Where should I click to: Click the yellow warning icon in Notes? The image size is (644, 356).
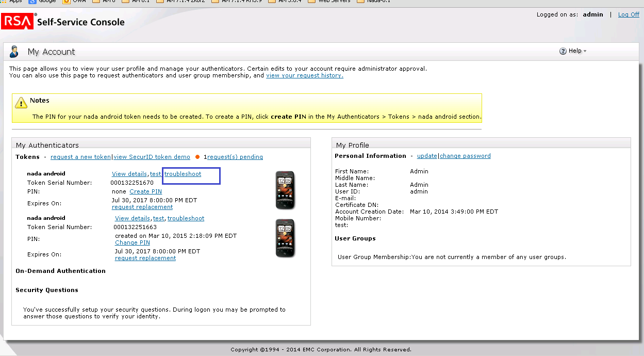click(21, 103)
